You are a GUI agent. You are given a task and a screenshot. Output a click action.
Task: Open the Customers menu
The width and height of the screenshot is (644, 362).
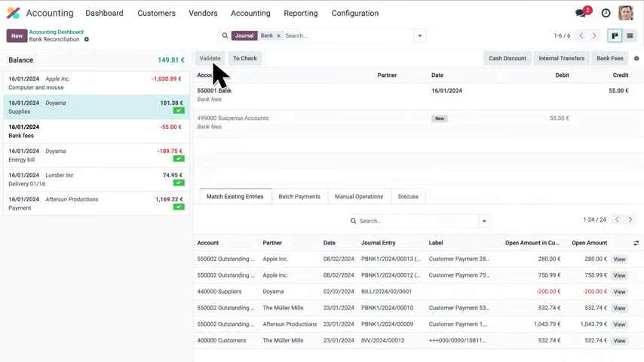[x=157, y=13]
